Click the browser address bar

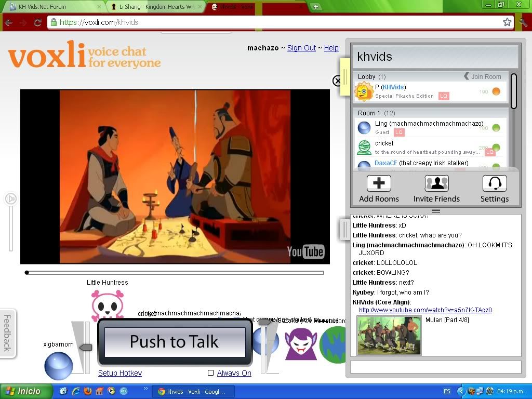(280, 22)
